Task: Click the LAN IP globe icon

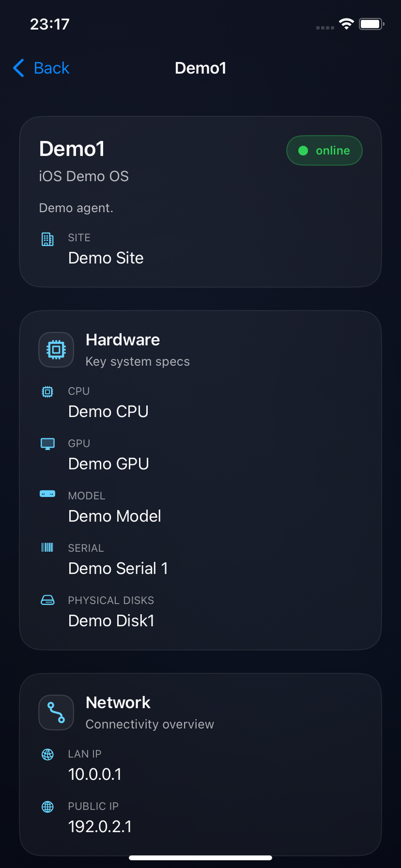Action: click(x=47, y=754)
